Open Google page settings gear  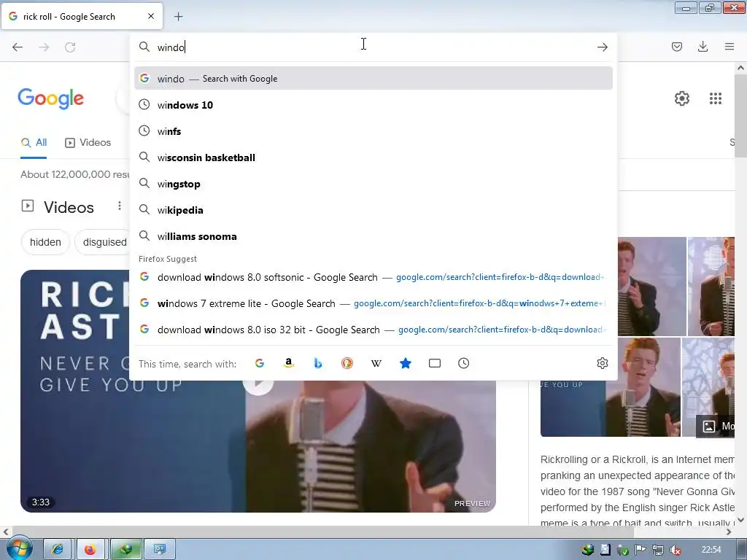[x=682, y=98]
